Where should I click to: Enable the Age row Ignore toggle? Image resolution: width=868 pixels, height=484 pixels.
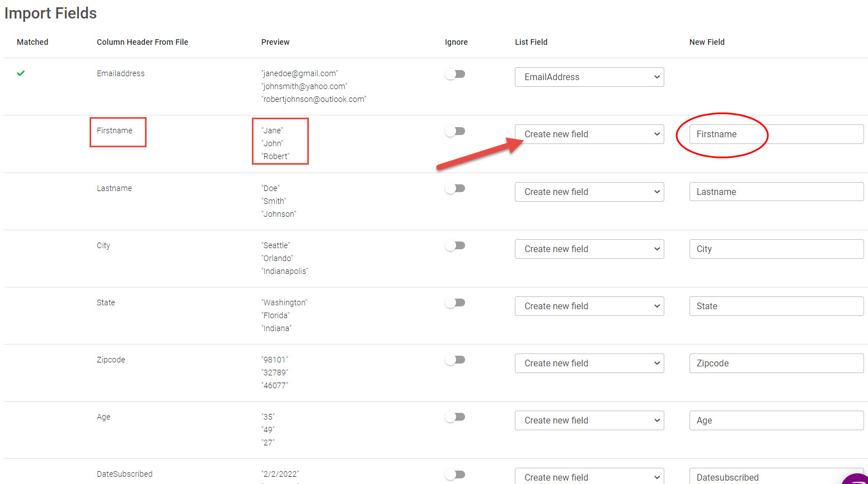[455, 417]
